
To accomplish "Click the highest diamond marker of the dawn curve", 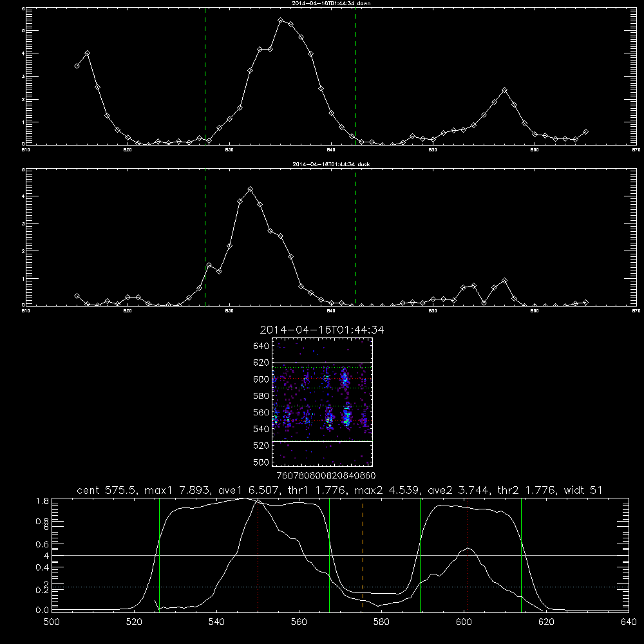I will pyautogui.click(x=281, y=20).
